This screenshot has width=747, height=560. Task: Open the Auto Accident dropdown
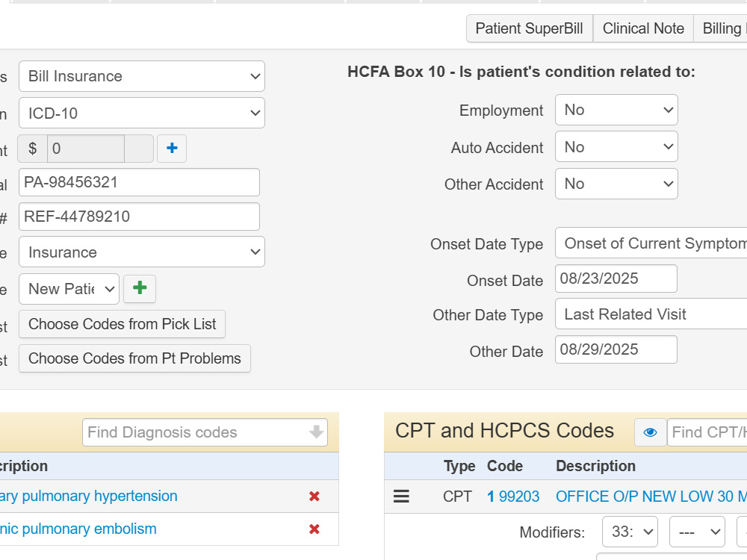point(616,146)
